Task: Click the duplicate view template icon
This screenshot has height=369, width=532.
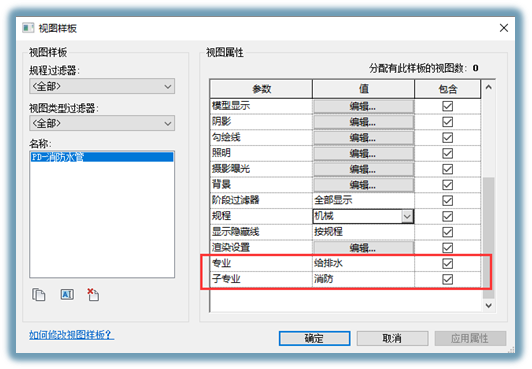Action: [x=38, y=294]
